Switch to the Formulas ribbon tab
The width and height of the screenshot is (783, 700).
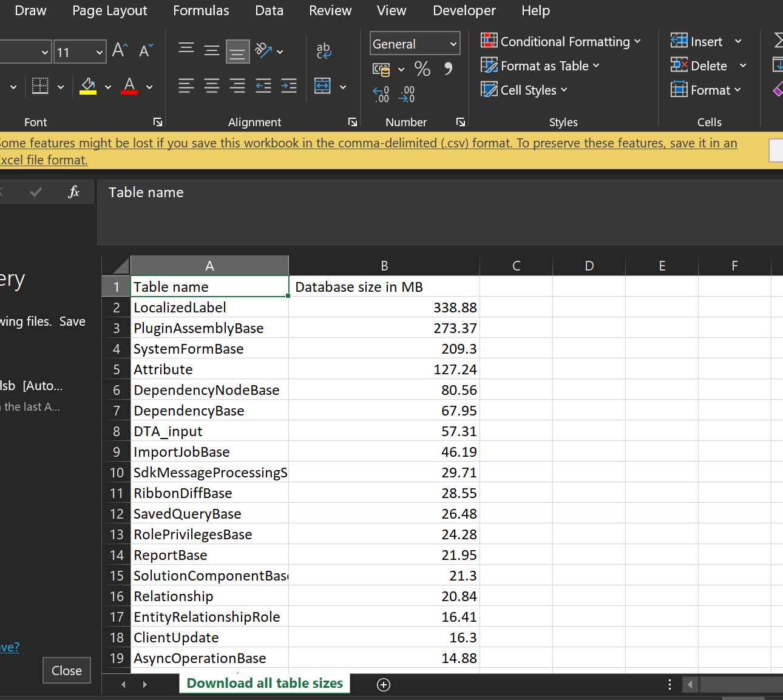pos(201,10)
